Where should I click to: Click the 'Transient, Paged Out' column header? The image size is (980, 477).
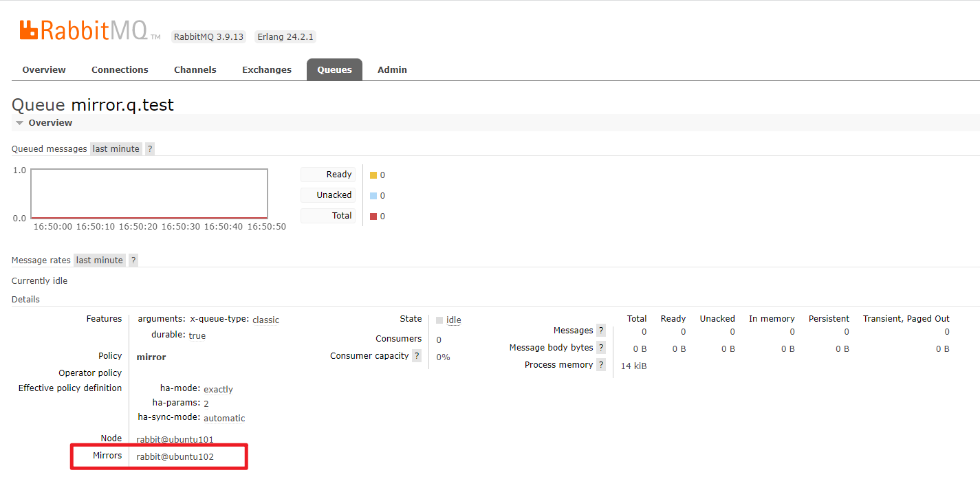(x=906, y=318)
